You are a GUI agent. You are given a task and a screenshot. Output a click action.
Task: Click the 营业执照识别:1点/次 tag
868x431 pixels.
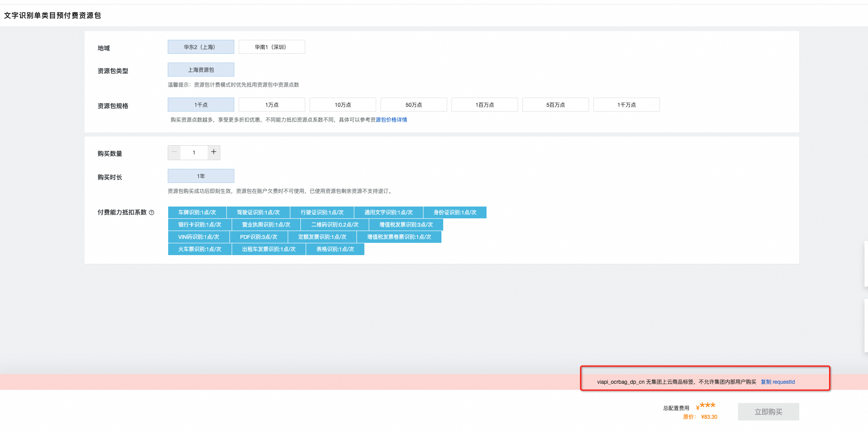click(266, 224)
